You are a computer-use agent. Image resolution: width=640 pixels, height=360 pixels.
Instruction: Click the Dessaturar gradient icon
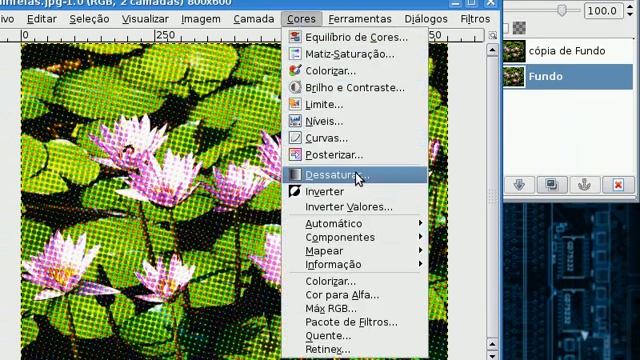pos(295,175)
